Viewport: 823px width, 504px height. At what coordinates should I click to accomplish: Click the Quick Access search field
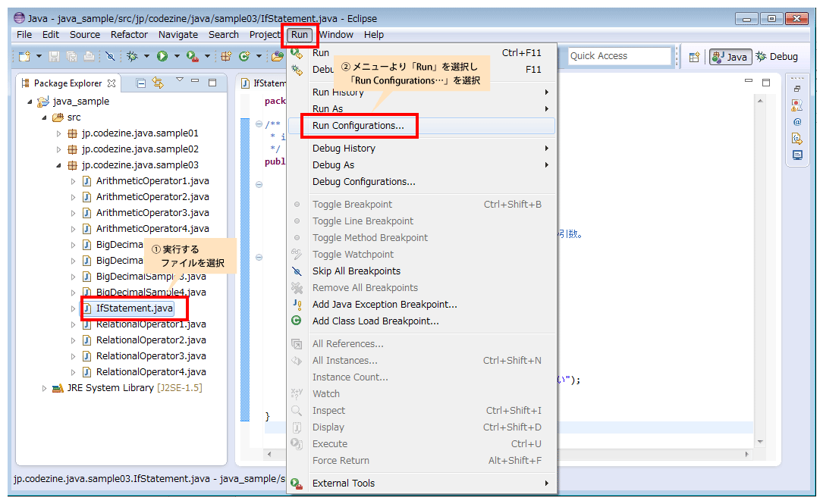[x=618, y=56]
